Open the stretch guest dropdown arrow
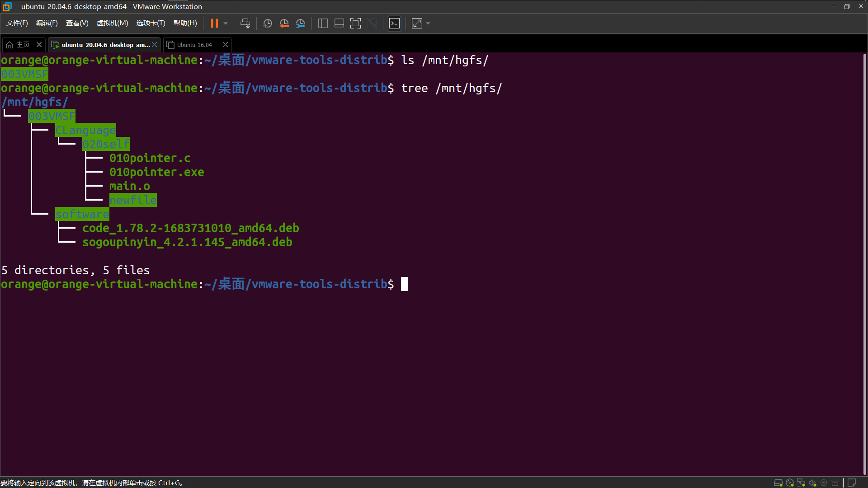 (x=428, y=23)
